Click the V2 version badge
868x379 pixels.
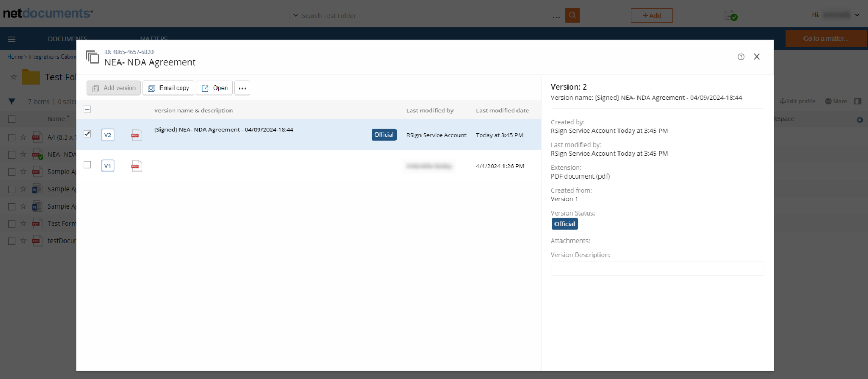(x=108, y=135)
